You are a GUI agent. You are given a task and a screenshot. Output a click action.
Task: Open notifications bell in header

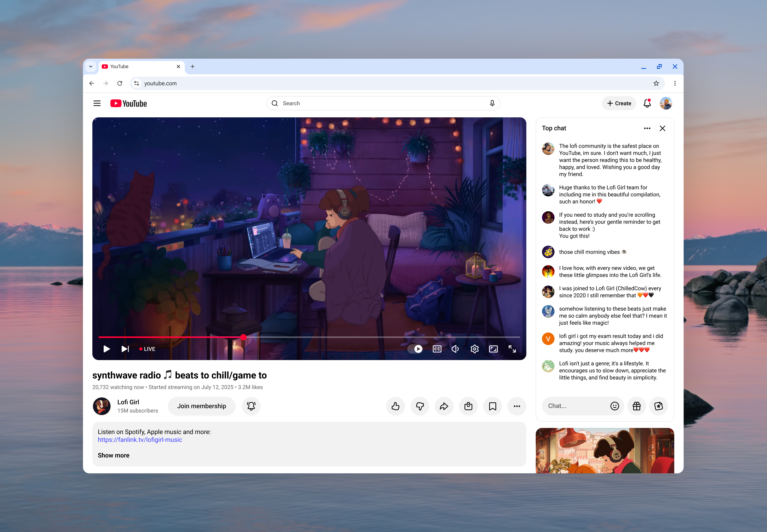click(x=647, y=103)
